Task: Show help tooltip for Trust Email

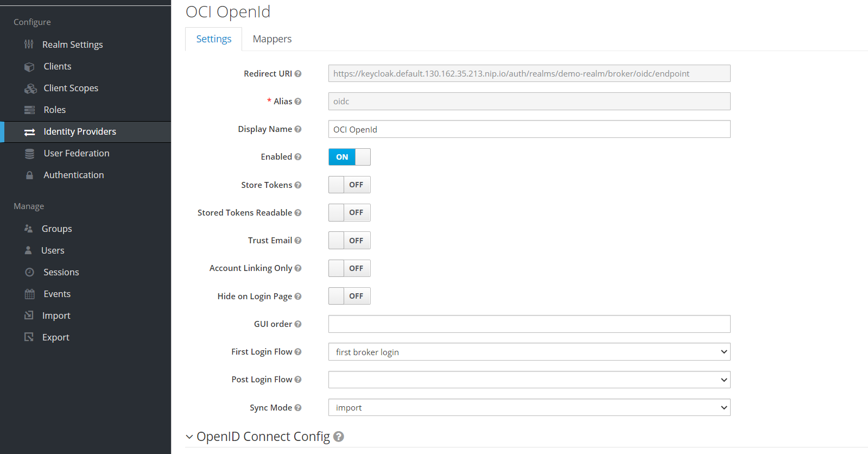Action: coord(298,241)
